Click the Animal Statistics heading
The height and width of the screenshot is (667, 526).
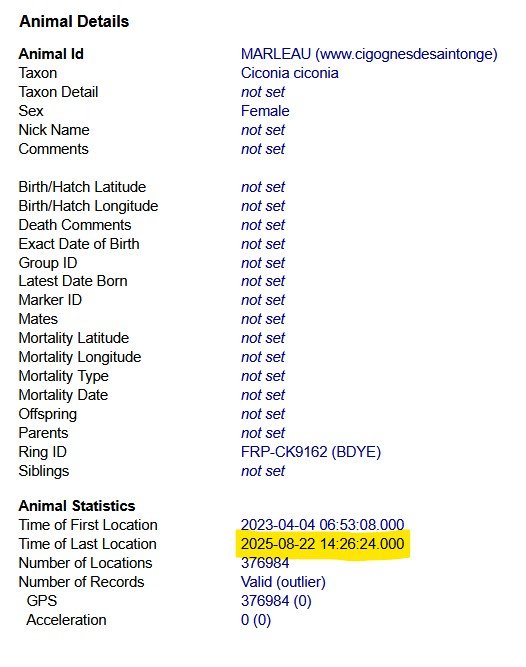(77, 506)
